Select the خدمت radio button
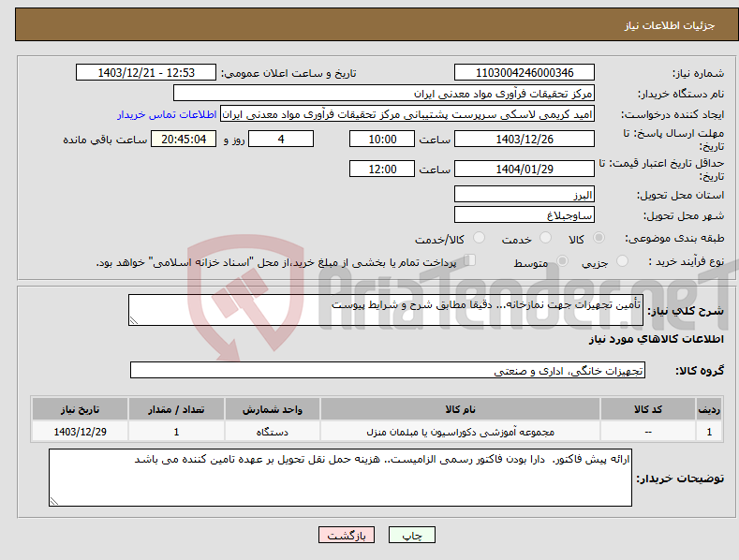 [x=545, y=238]
